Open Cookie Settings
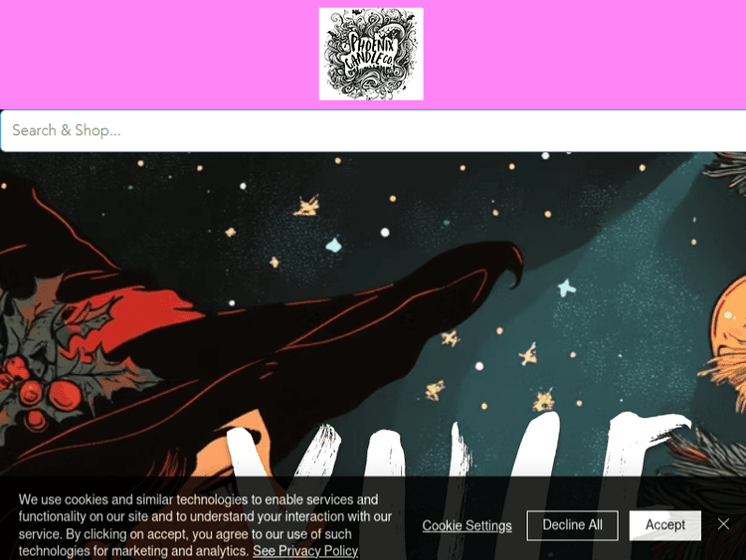Viewport: 746px width, 560px height. coord(467,525)
